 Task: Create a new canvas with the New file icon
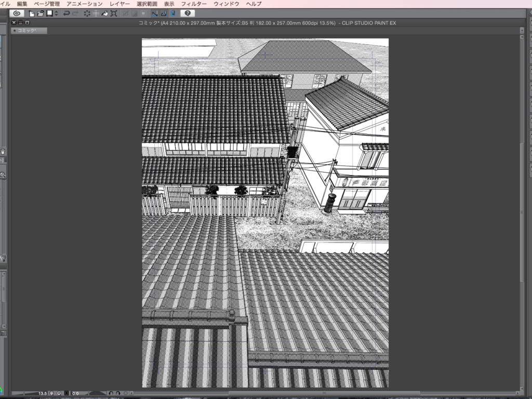point(31,14)
